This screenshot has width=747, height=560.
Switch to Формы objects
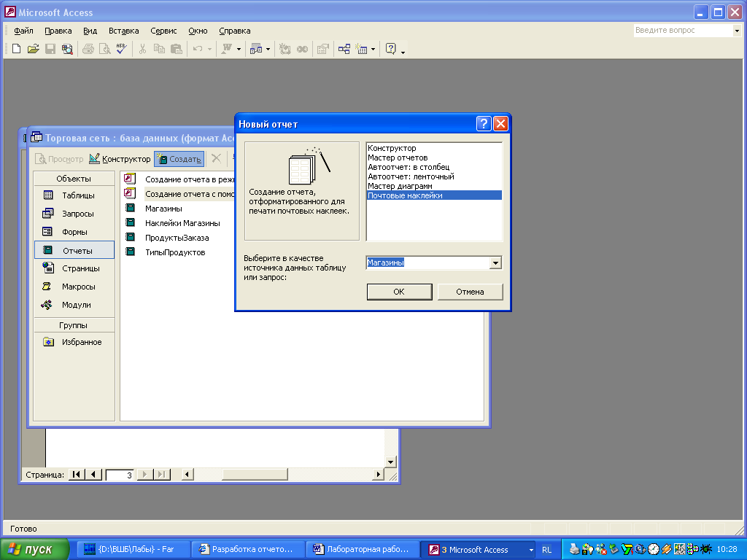74,232
